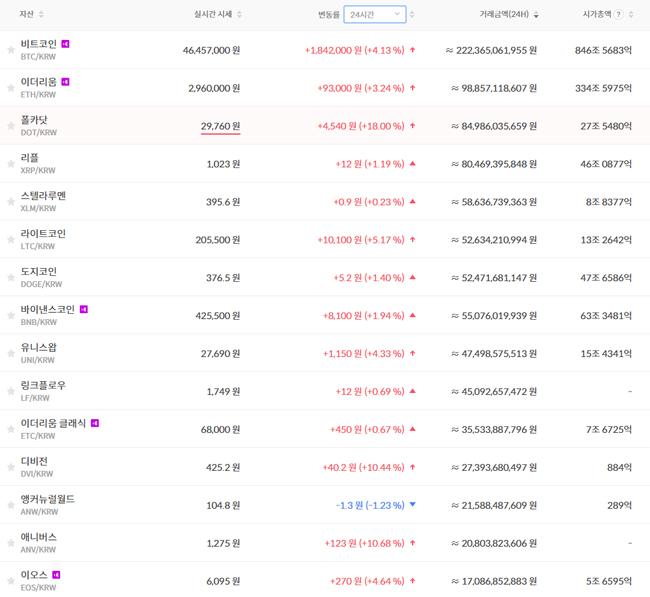Sort by the 자산 column arrows
The width and height of the screenshot is (650, 597).
pos(40,15)
